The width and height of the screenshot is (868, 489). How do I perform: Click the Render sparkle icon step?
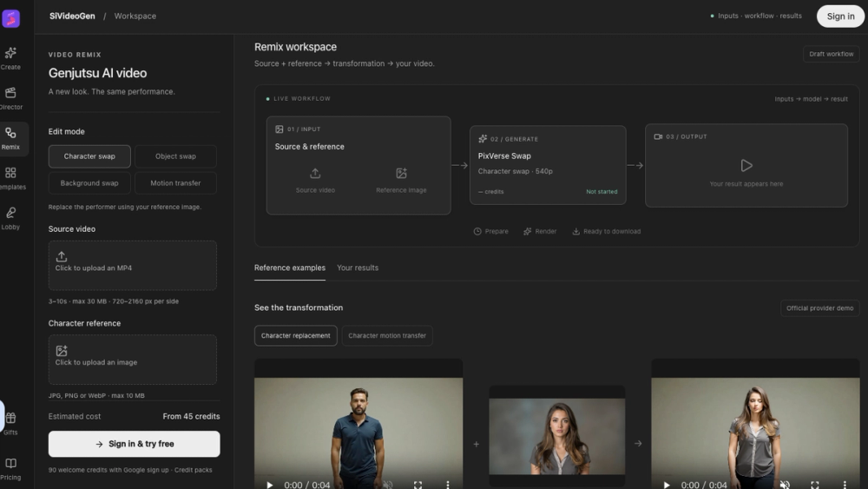pyautogui.click(x=527, y=232)
